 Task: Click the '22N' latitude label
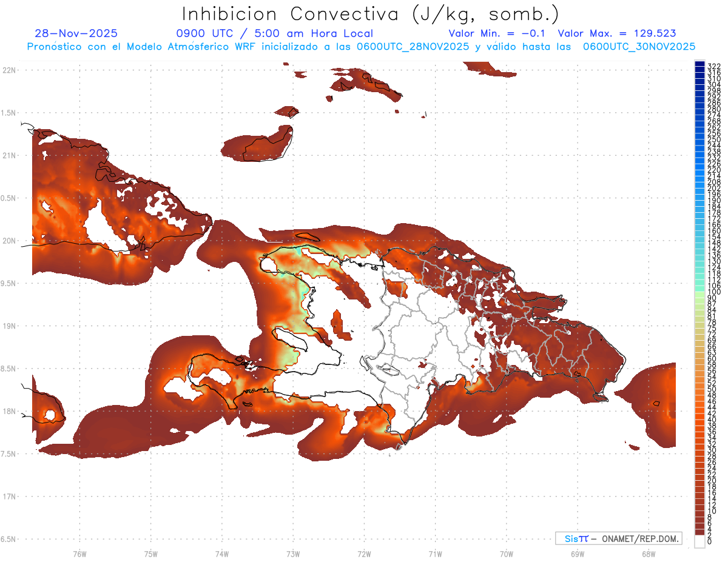point(9,70)
